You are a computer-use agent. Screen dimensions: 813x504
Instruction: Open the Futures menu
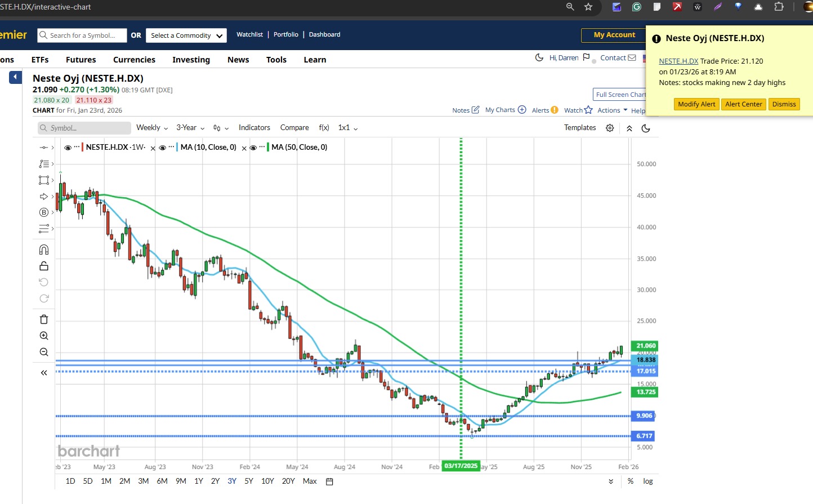coord(81,60)
